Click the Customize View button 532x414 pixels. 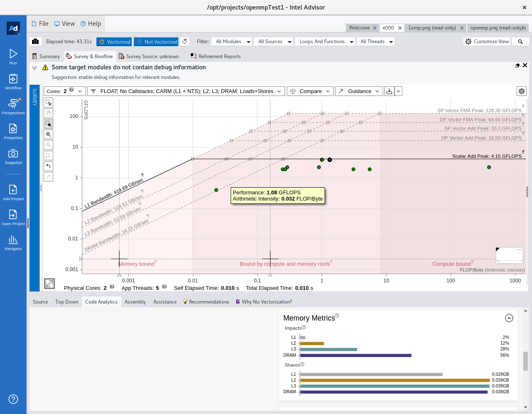(487, 42)
